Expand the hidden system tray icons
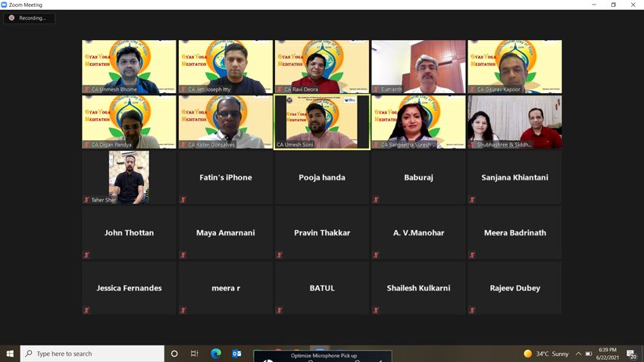Screen dimensions: 644x362 578,354
